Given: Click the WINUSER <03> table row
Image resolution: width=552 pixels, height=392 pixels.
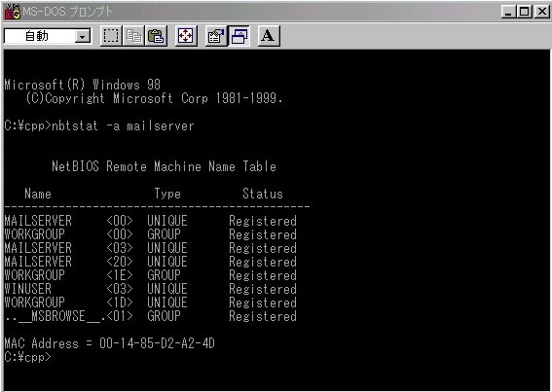Looking at the screenshot, I should (x=150, y=289).
